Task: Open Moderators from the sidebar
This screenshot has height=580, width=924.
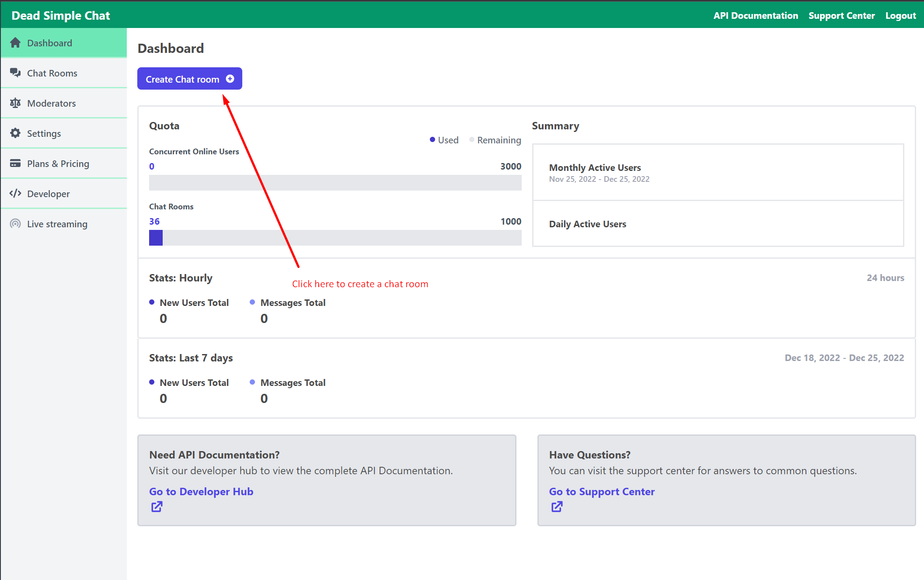Action: pos(51,104)
